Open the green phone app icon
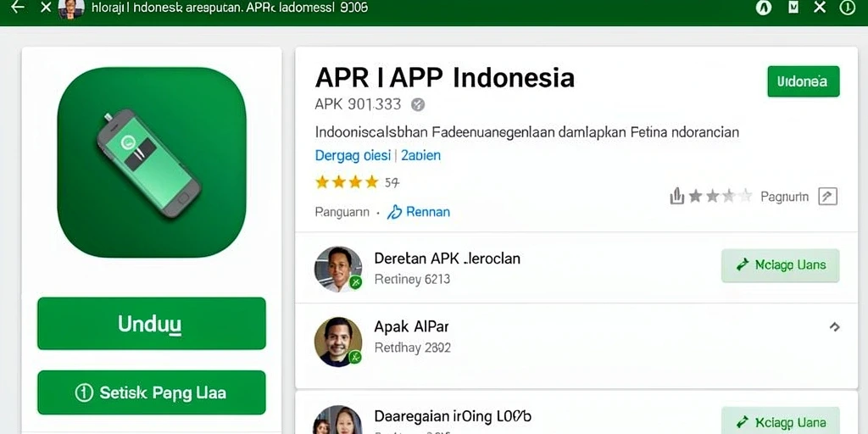 click(151, 162)
